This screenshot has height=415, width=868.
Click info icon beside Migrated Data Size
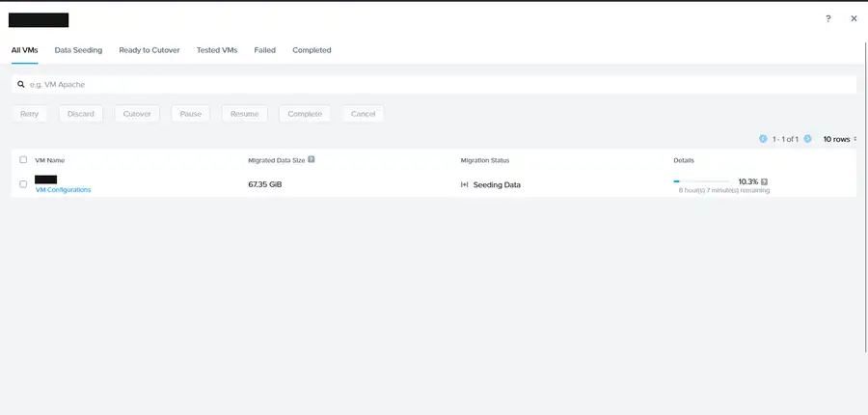tap(312, 159)
